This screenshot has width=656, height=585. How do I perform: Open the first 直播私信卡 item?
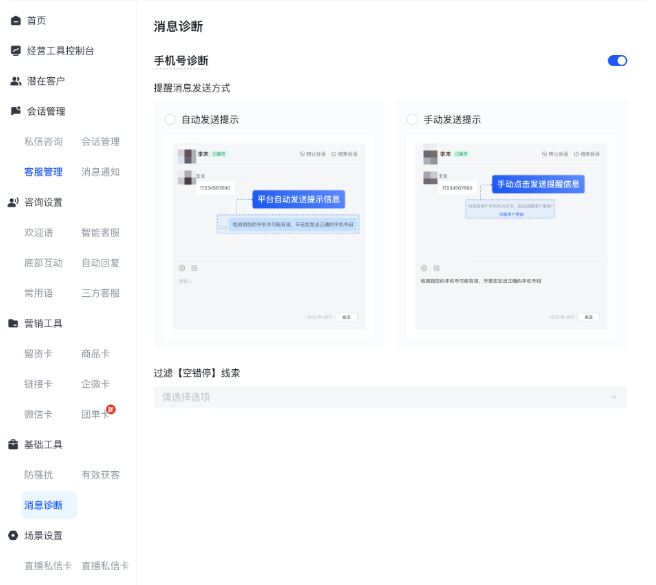click(48, 566)
